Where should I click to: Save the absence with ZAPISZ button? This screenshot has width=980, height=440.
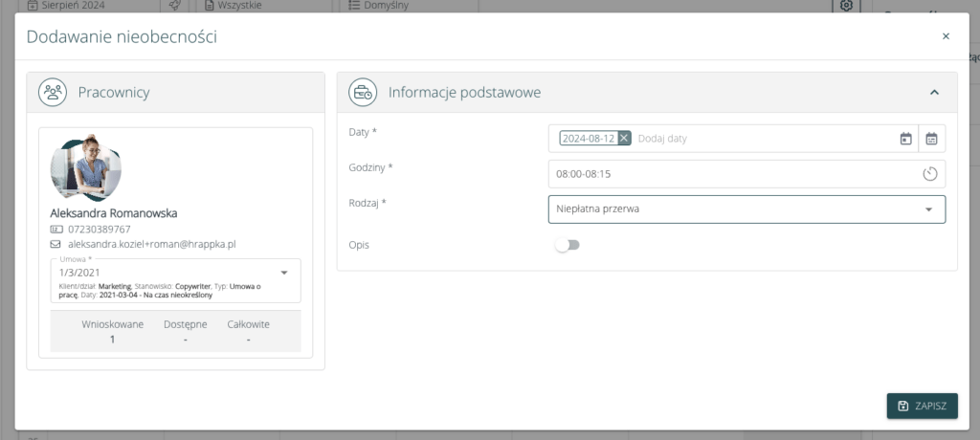922,406
